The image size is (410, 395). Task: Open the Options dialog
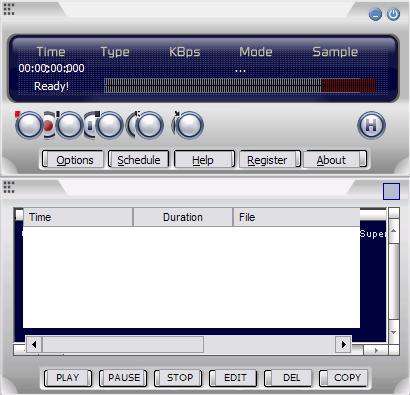pos(73,159)
